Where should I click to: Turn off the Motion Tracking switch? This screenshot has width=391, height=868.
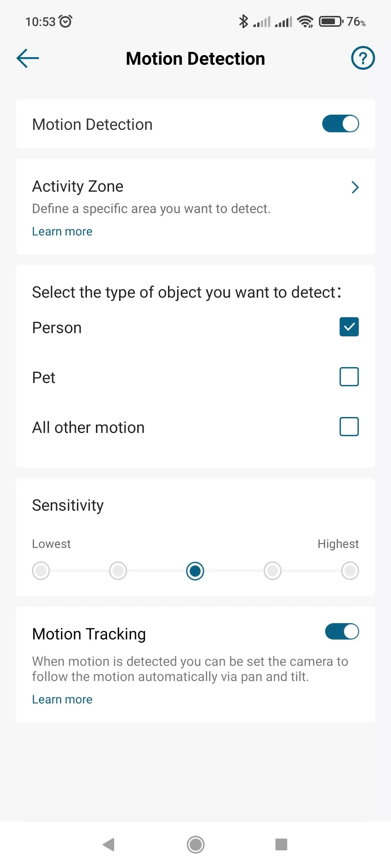coord(342,632)
